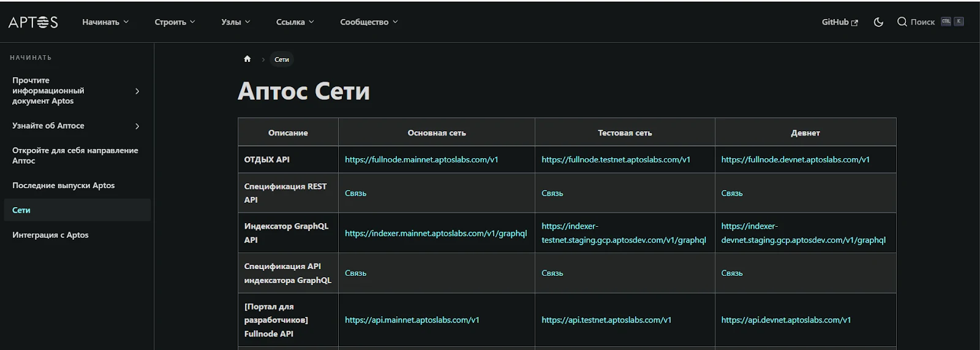Select Последние выпуски Aptos sidebar item
The height and width of the screenshot is (350, 980).
click(x=77, y=185)
